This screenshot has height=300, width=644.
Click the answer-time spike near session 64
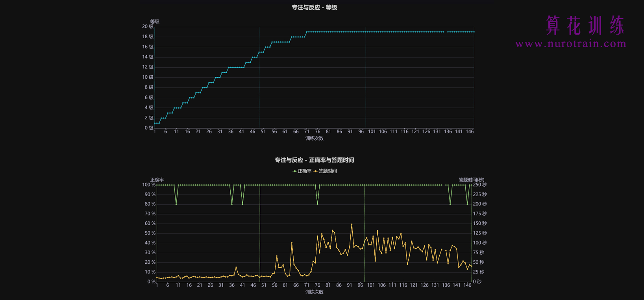(x=292, y=243)
